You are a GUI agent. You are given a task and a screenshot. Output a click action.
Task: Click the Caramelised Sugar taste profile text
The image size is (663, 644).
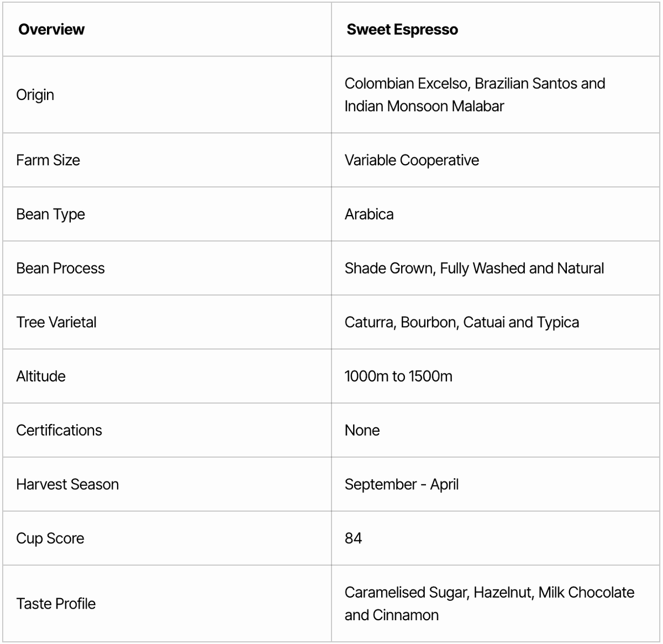(x=489, y=603)
